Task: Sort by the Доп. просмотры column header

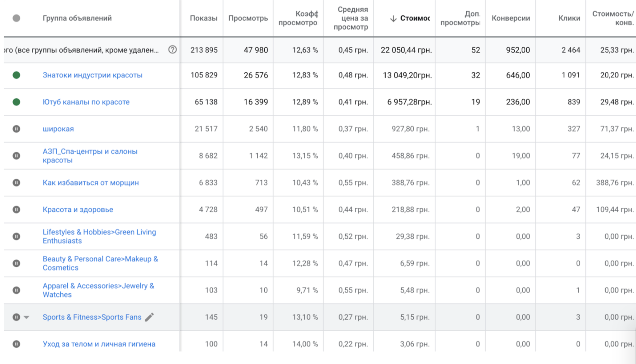Action: pos(460,18)
